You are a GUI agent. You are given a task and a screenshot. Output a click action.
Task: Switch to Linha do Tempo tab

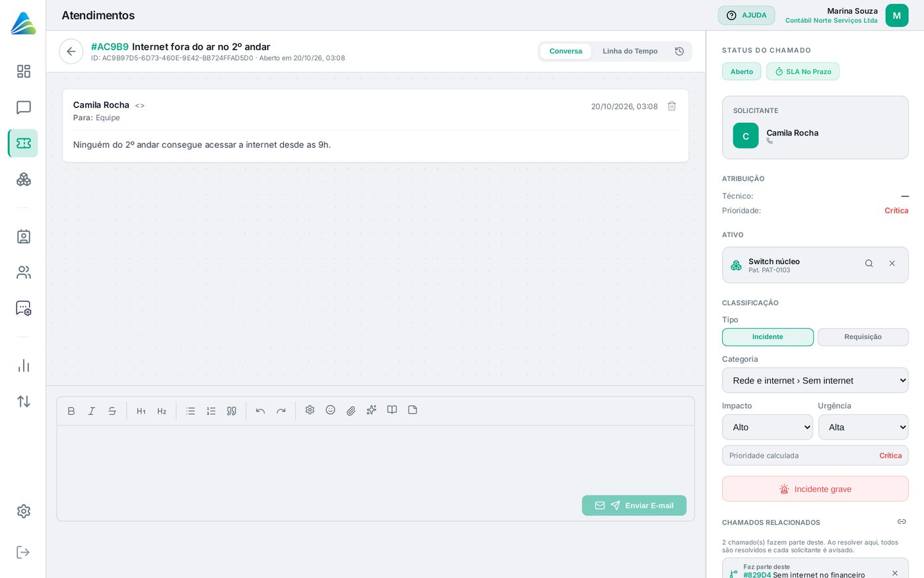[630, 52]
